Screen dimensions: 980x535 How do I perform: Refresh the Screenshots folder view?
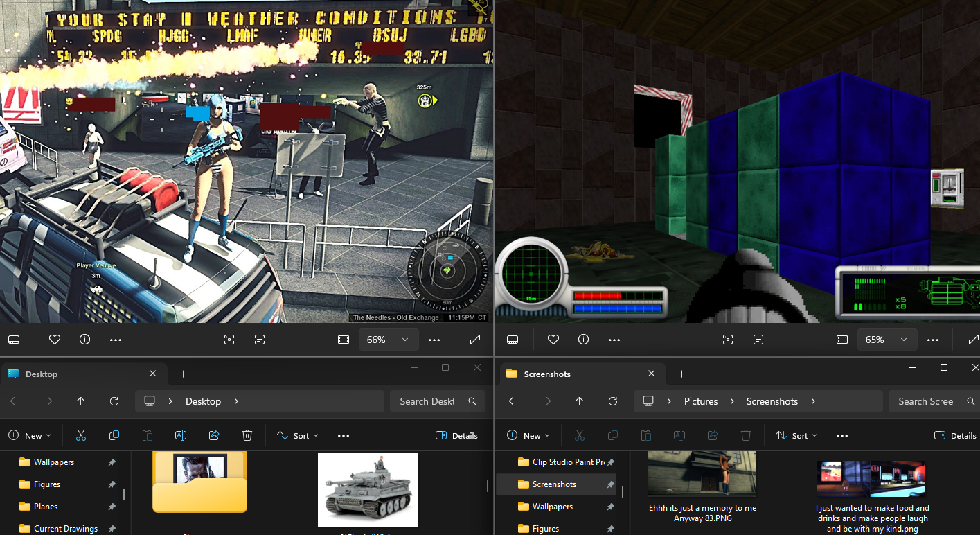(612, 401)
